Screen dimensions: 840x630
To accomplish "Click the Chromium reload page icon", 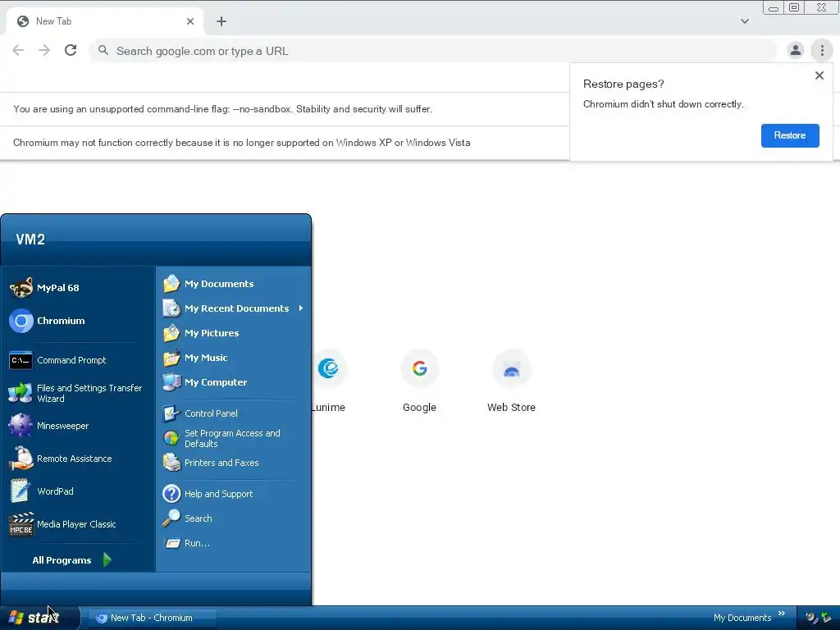I will [x=71, y=50].
